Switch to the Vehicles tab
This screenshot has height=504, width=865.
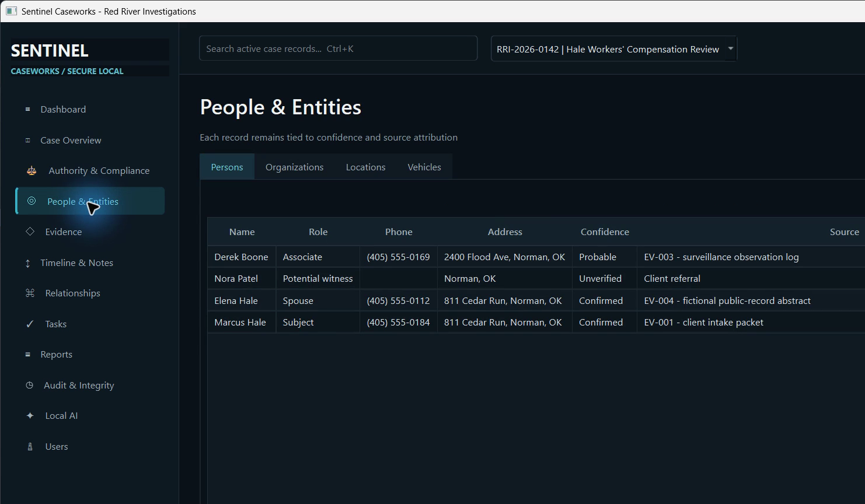tap(424, 167)
